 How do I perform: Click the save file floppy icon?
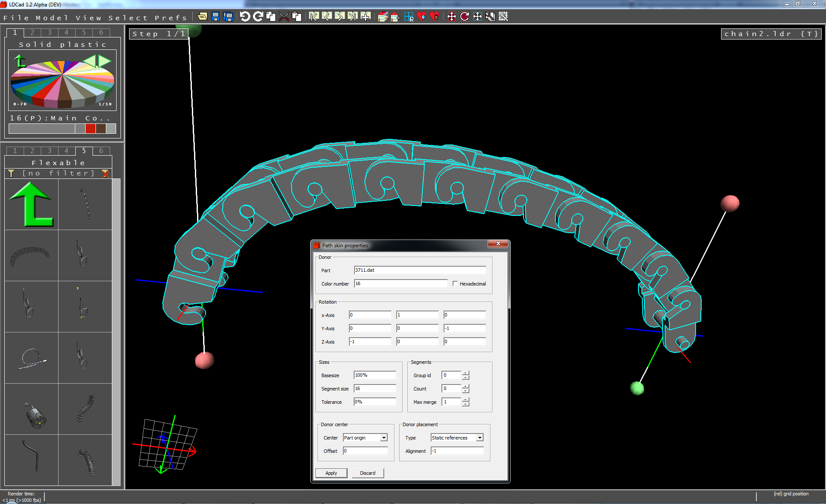click(x=216, y=17)
